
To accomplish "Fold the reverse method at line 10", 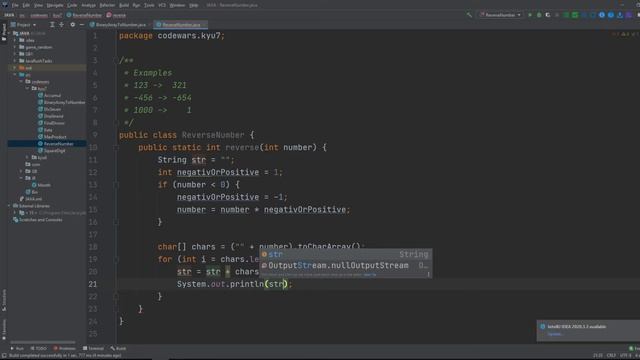I will 116,147.
